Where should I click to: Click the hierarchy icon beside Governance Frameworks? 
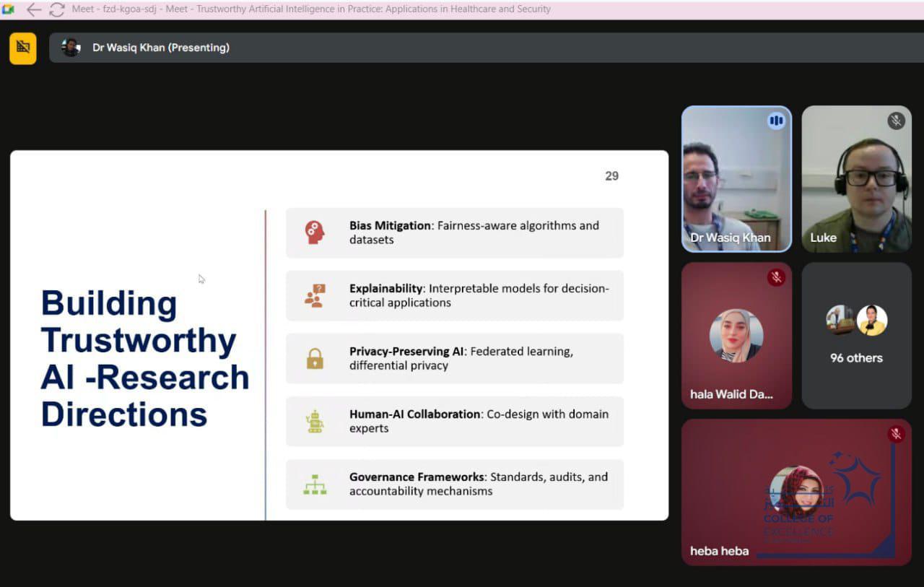[315, 484]
